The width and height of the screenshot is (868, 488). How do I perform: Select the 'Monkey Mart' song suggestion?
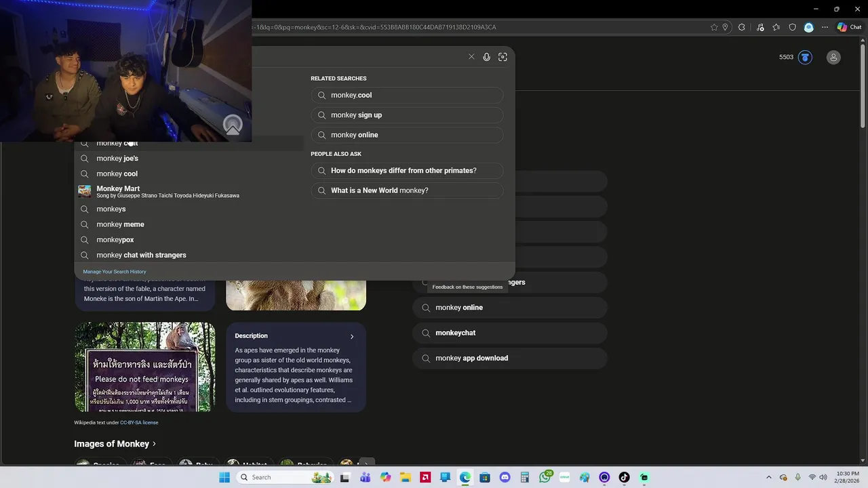tap(190, 191)
